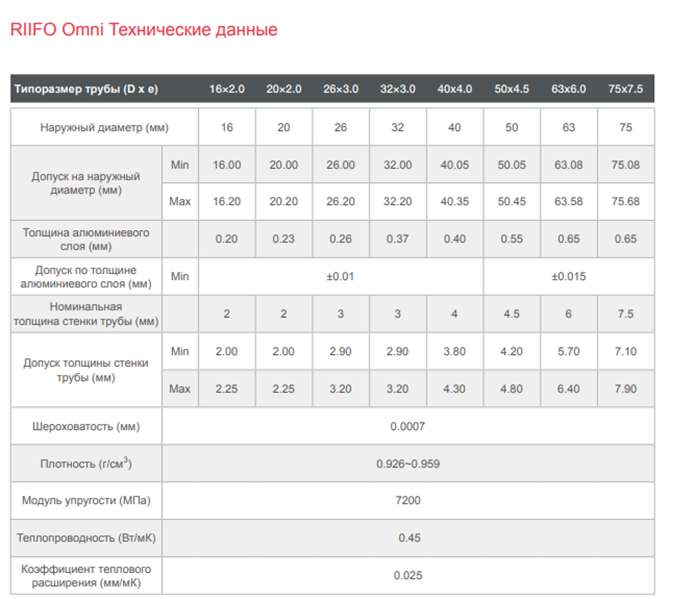Select label 'Допуск толщины стенки трубы (мм)'
The image size is (694, 599).
(x=86, y=370)
